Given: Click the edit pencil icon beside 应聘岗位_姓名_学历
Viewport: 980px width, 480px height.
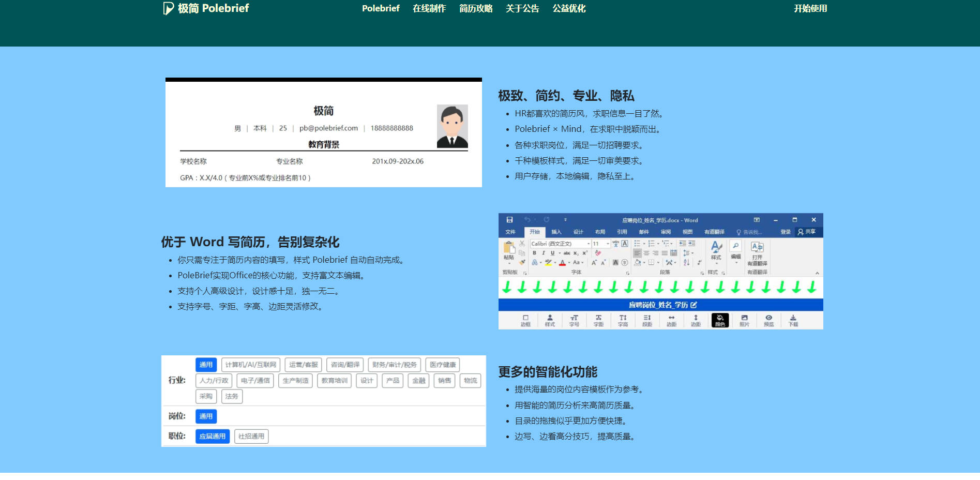Looking at the screenshot, I should click(x=693, y=305).
